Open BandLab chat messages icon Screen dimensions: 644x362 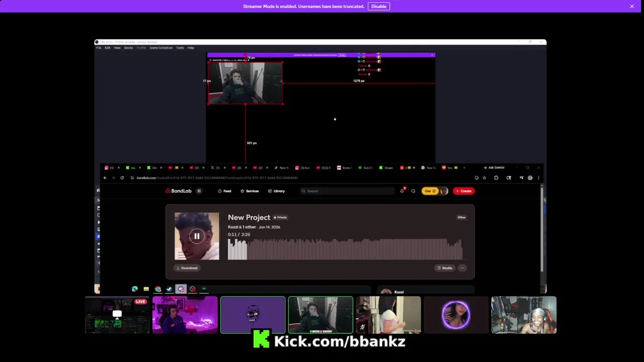(413, 191)
